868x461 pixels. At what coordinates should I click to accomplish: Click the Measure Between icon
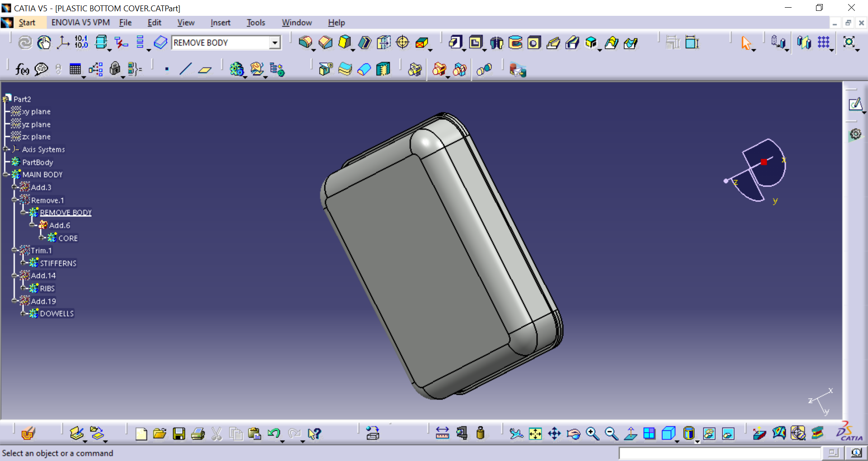tap(442, 433)
